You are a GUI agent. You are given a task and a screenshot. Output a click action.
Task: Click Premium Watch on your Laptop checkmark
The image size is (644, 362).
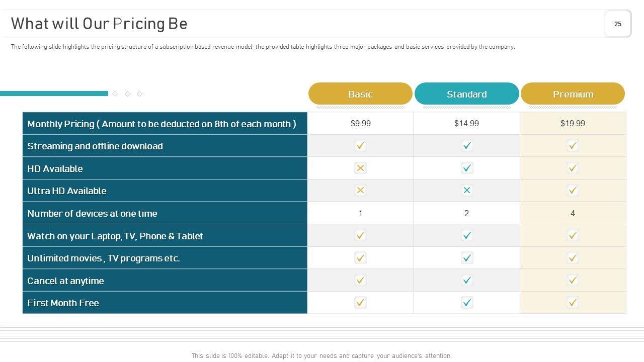click(573, 235)
